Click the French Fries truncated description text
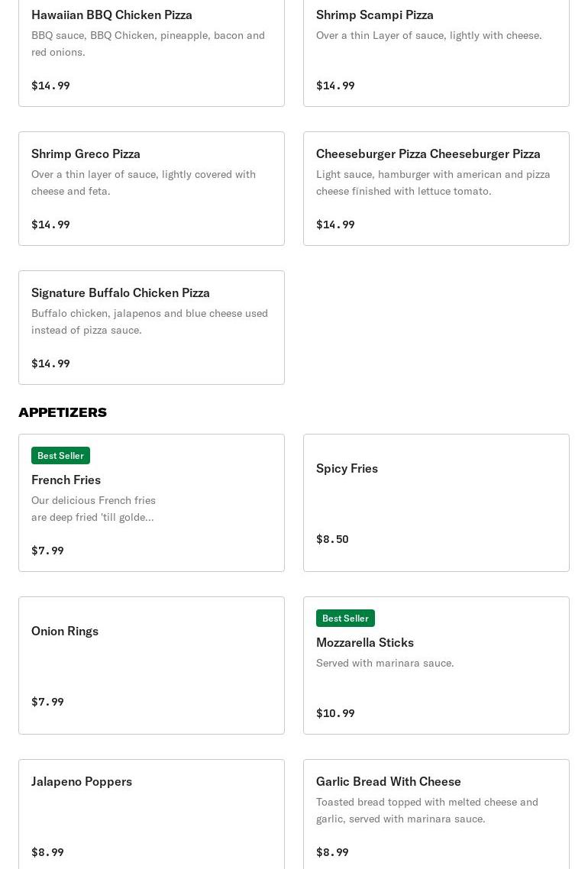Viewport: 588px width, 869px height. pos(94,509)
